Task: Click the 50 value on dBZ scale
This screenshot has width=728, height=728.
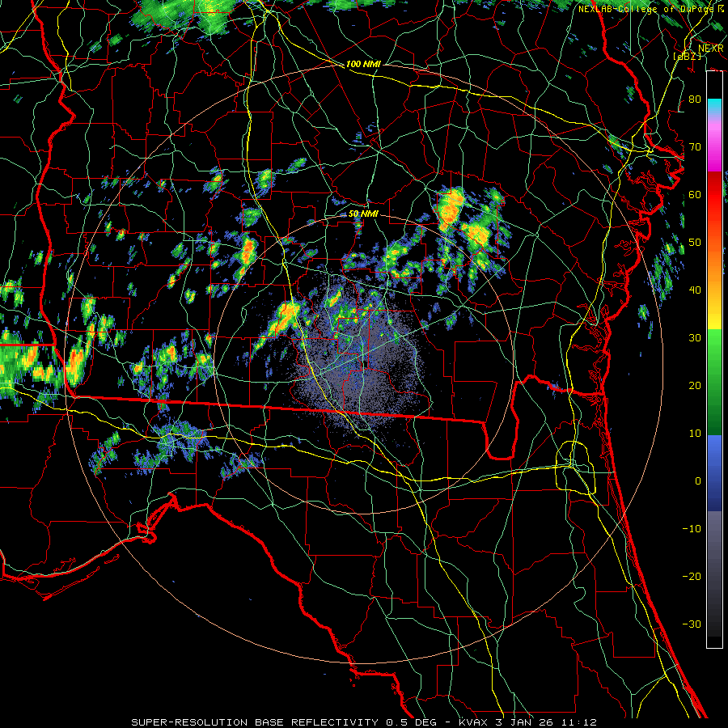Action: 695,243
